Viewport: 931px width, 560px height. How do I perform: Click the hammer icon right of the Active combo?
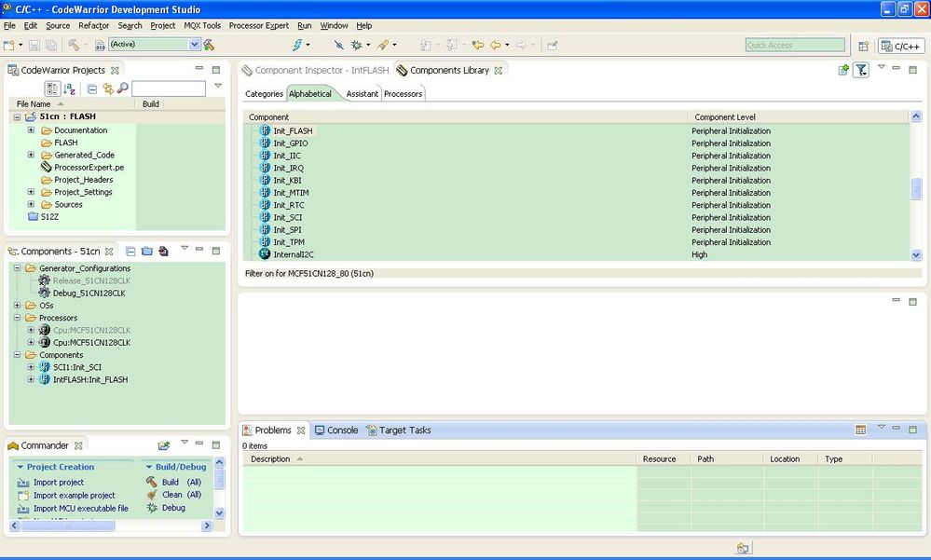pos(209,45)
